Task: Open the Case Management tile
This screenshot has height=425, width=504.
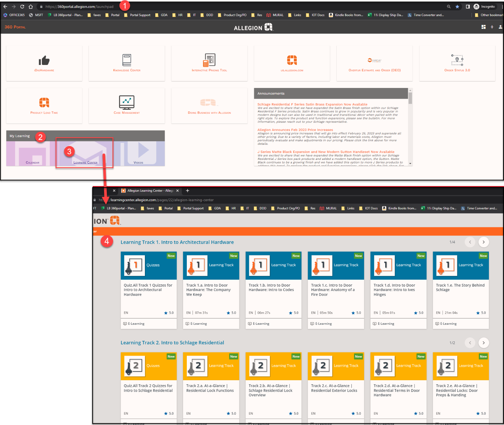Action: 127,106
